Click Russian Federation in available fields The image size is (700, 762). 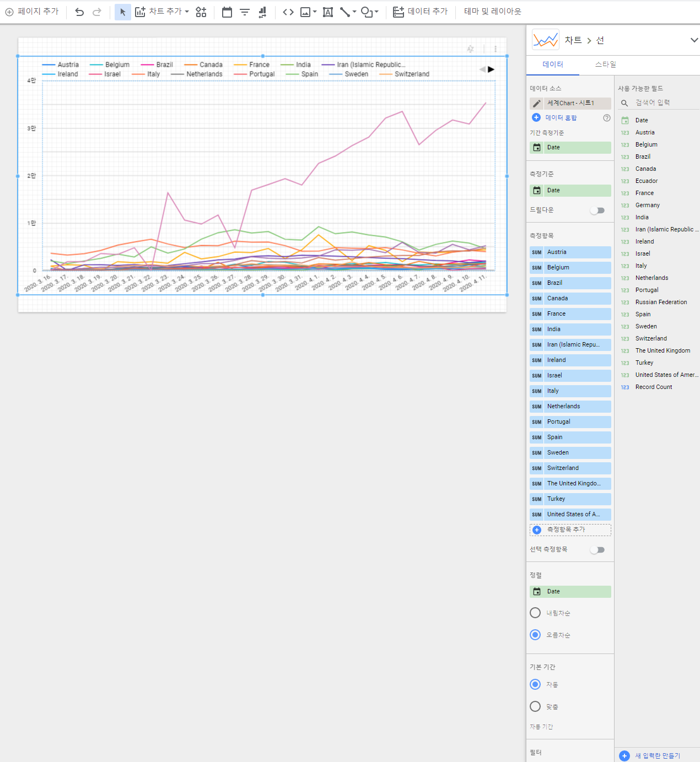pyautogui.click(x=661, y=302)
